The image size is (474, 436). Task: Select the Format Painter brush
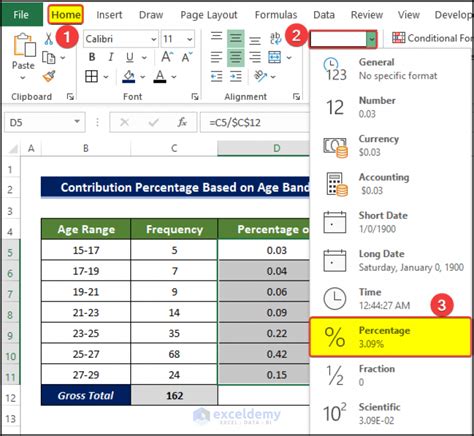tap(49, 76)
